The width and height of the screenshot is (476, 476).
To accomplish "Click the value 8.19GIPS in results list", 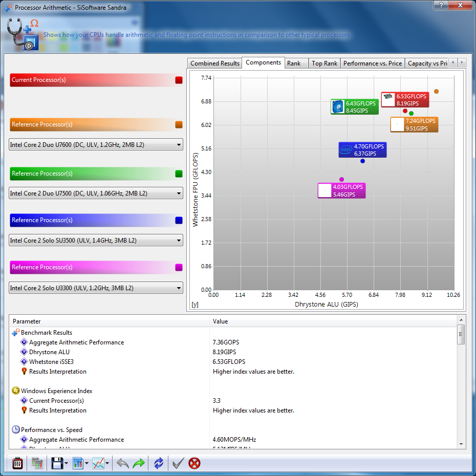I will [x=224, y=352].
